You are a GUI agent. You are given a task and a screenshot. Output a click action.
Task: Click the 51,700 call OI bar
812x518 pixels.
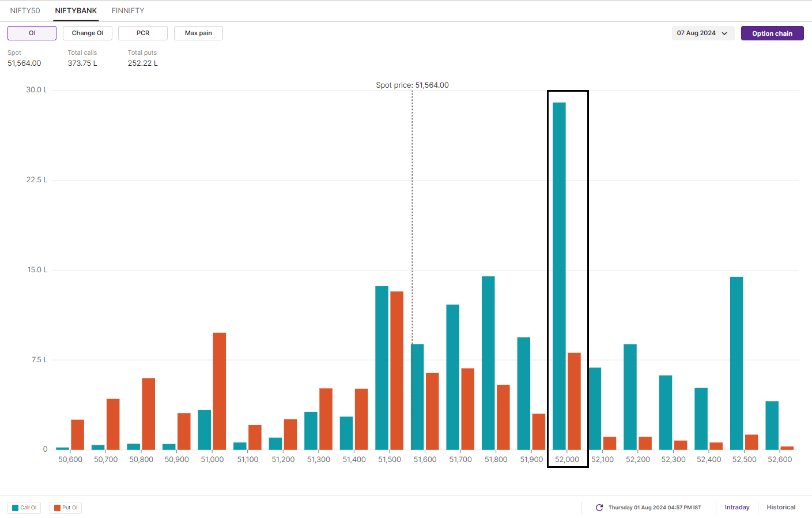(x=452, y=377)
